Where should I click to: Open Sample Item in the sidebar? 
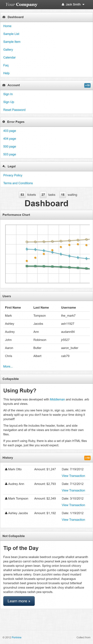pyautogui.click(x=12, y=42)
